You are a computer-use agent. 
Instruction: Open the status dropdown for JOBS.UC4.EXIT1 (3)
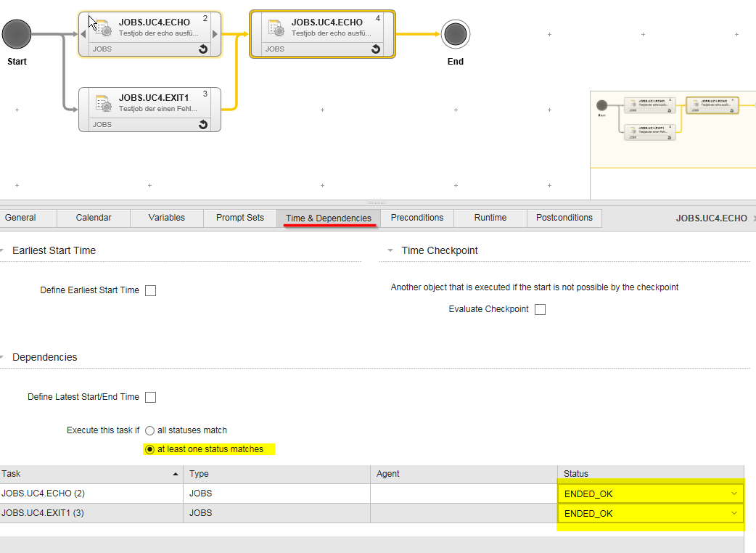[x=736, y=513]
